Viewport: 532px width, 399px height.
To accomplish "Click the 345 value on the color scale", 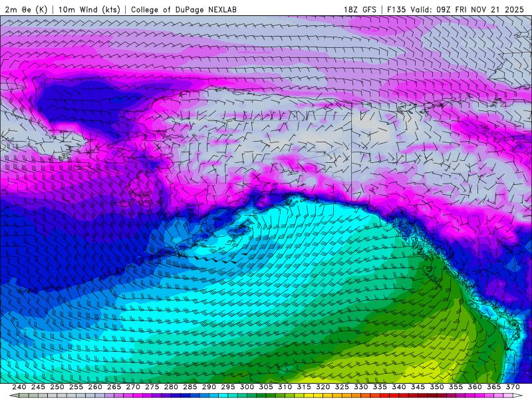I will 418,387.
